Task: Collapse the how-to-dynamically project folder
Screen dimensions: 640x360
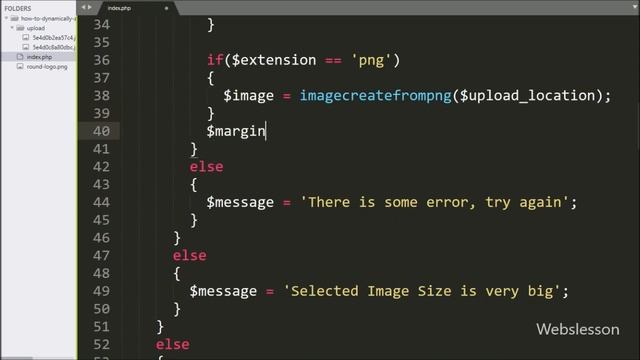Action: coord(6,18)
